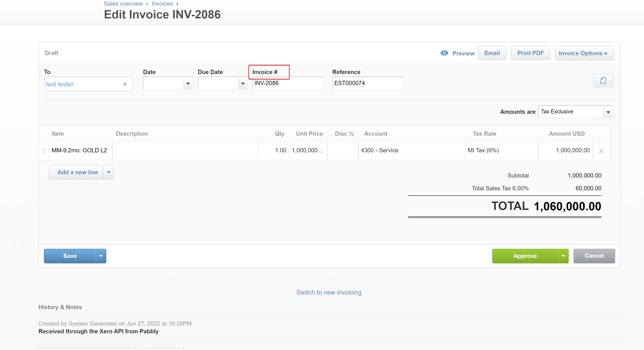Remove contact test tester with X icon
The image size is (644, 350).
coord(125,84)
